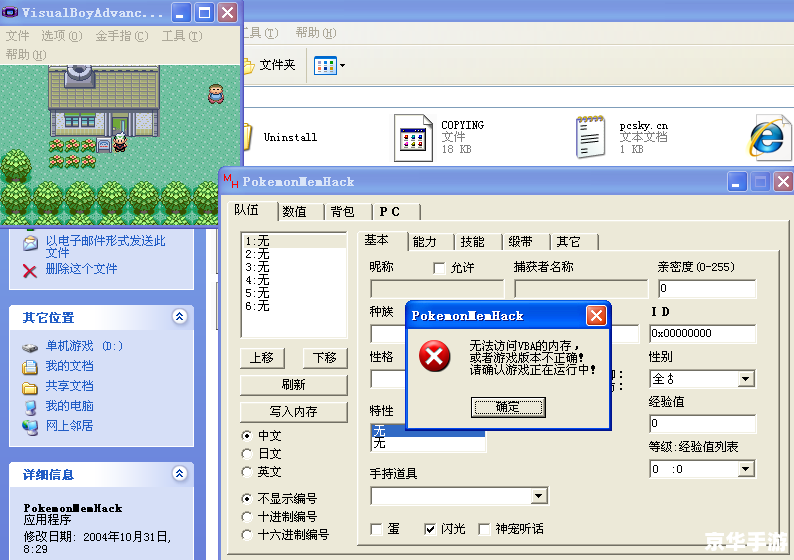Image resolution: width=794 pixels, height=560 pixels.
Task: Click the 昵称 input field
Action: 438,289
